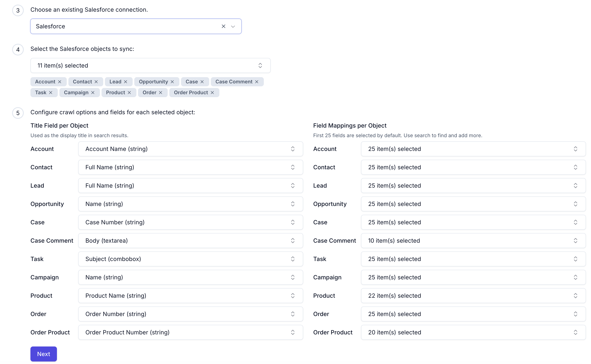
Task: Open Product 22 item(s) selected dropdown
Action: click(x=473, y=295)
